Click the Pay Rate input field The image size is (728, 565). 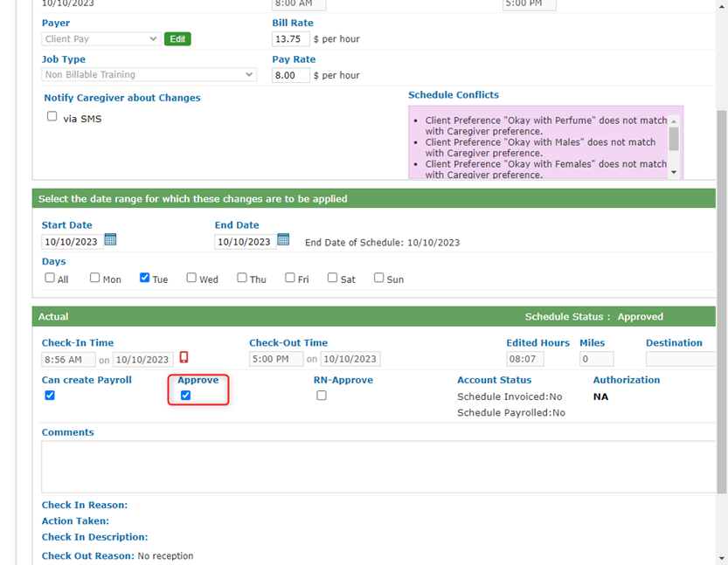(x=290, y=76)
